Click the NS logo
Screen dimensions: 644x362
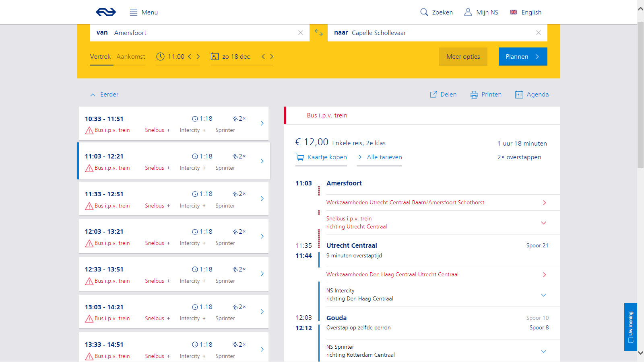[x=106, y=12]
